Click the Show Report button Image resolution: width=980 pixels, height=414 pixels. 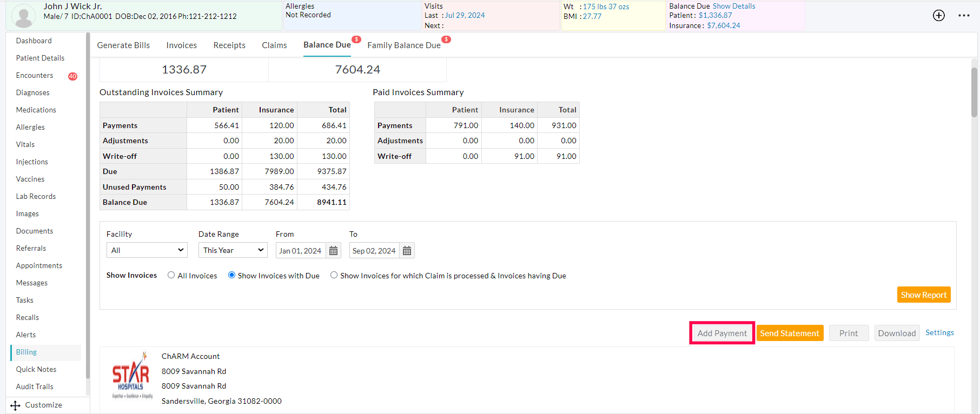[x=923, y=295]
